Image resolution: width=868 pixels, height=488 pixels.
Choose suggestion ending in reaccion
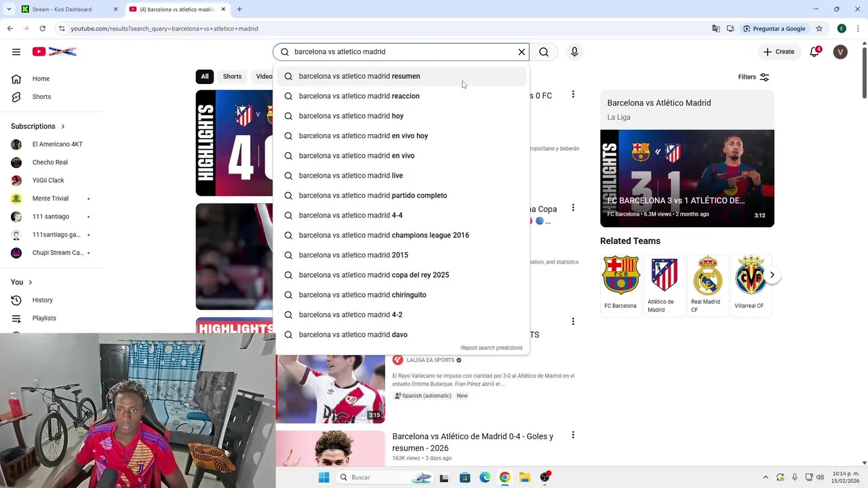click(x=401, y=96)
